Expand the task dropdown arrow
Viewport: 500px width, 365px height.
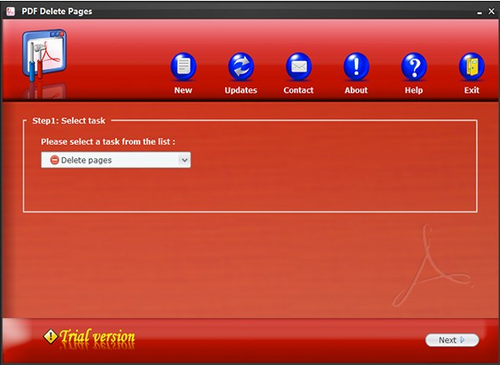(184, 160)
